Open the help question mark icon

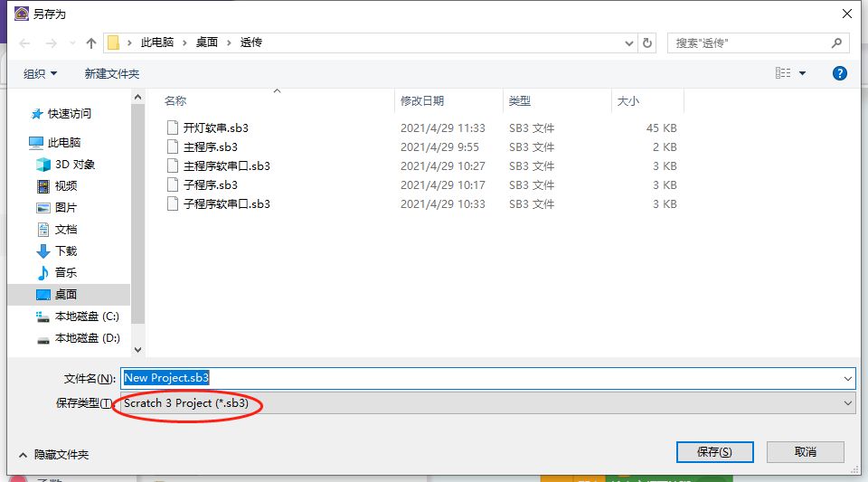840,73
